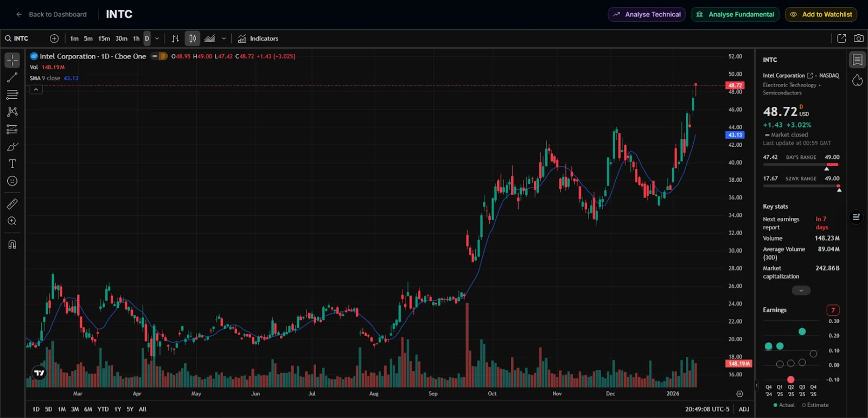868x418 pixels.
Task: Set chart range to 5D
Action: pyautogui.click(x=48, y=409)
